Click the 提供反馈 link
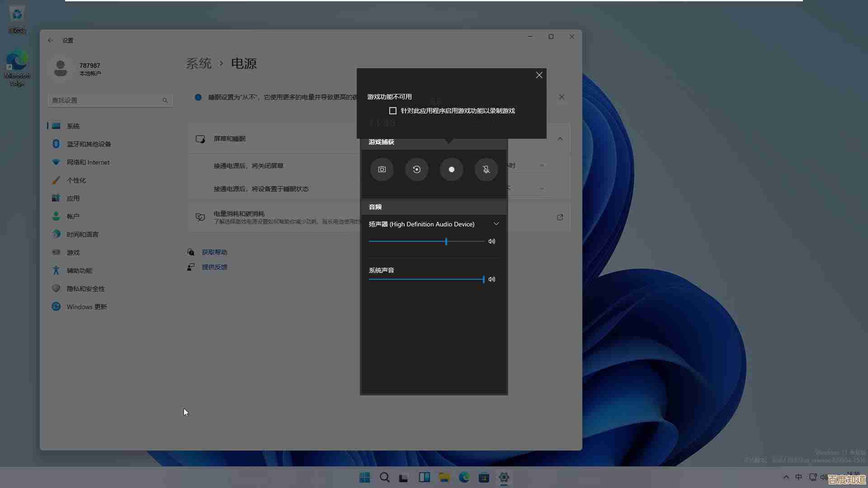Screen dimensions: 868x488 pos(215,267)
